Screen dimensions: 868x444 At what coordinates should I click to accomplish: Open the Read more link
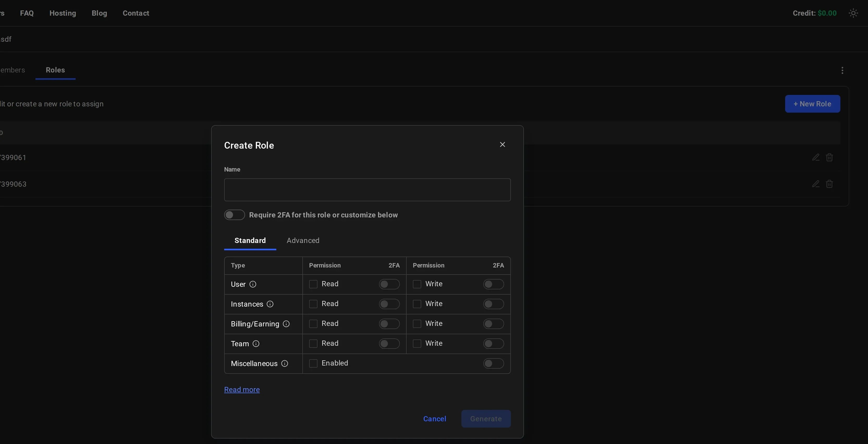[242, 390]
